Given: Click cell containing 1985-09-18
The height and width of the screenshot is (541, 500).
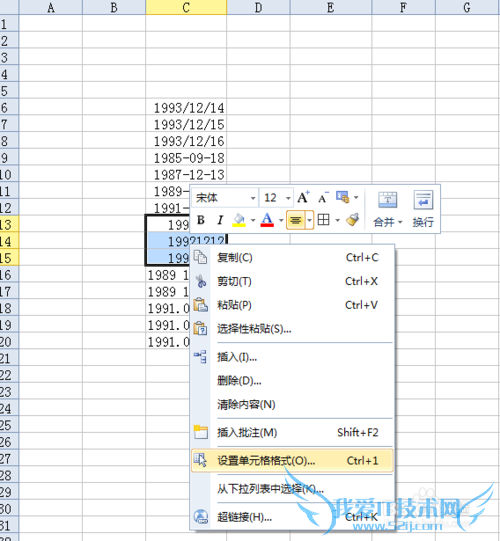Looking at the screenshot, I should pos(186,158).
